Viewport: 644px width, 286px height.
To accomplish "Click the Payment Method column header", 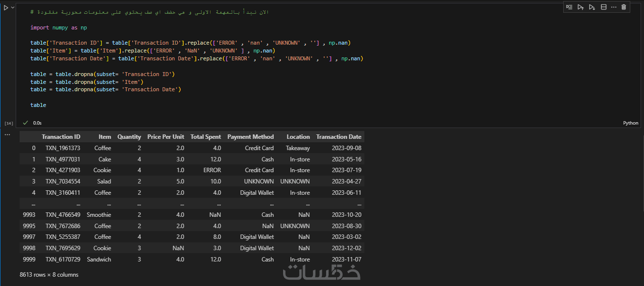I will click(251, 137).
